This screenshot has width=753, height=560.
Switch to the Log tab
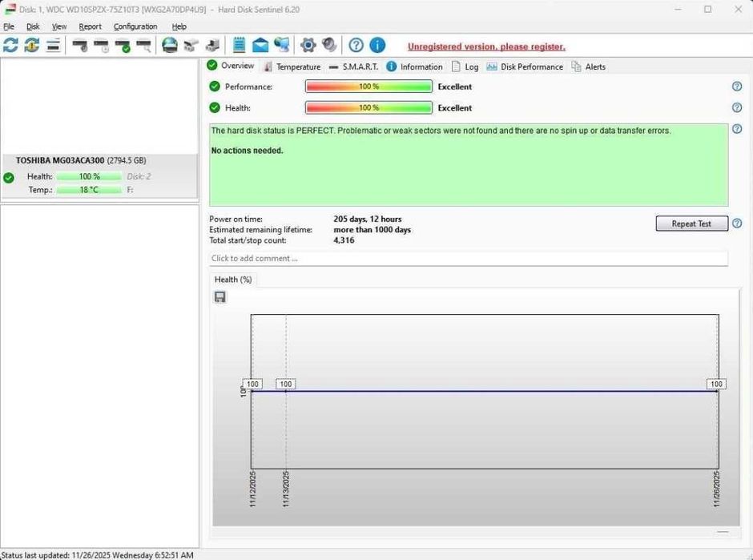coord(465,66)
